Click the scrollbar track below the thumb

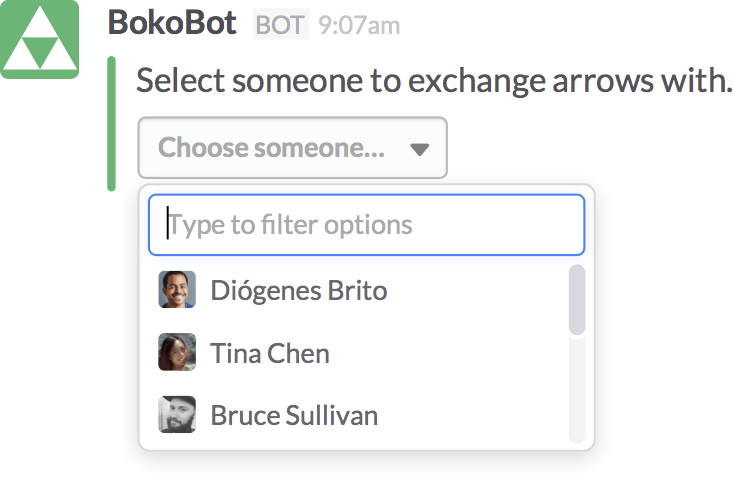pos(576,390)
